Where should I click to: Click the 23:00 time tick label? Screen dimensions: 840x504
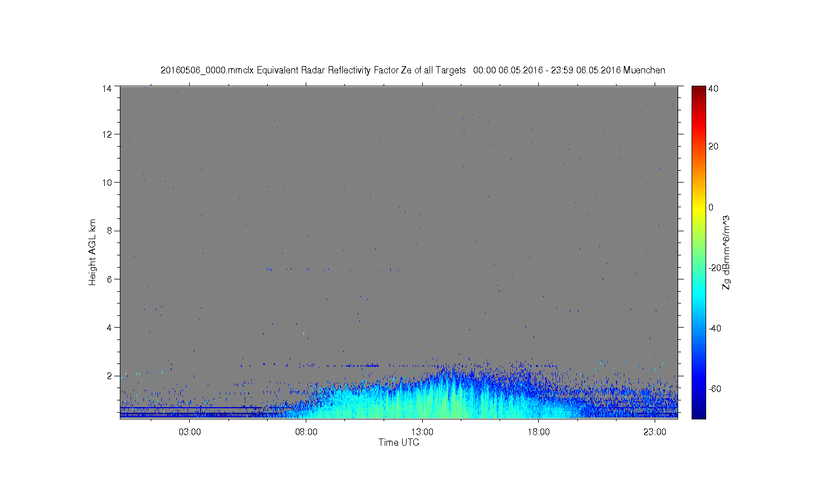coord(655,432)
